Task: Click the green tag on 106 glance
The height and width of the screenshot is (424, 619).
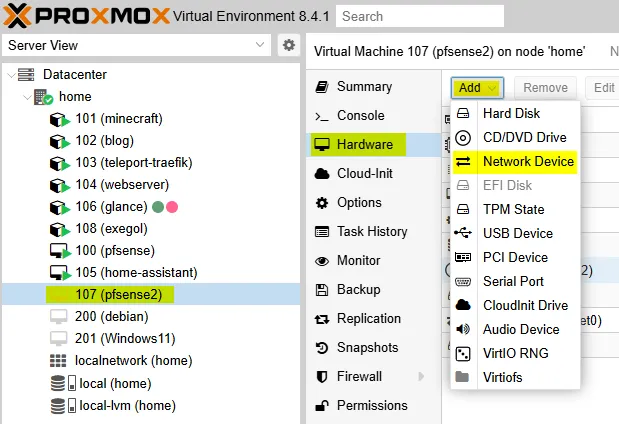Action: [x=158, y=207]
